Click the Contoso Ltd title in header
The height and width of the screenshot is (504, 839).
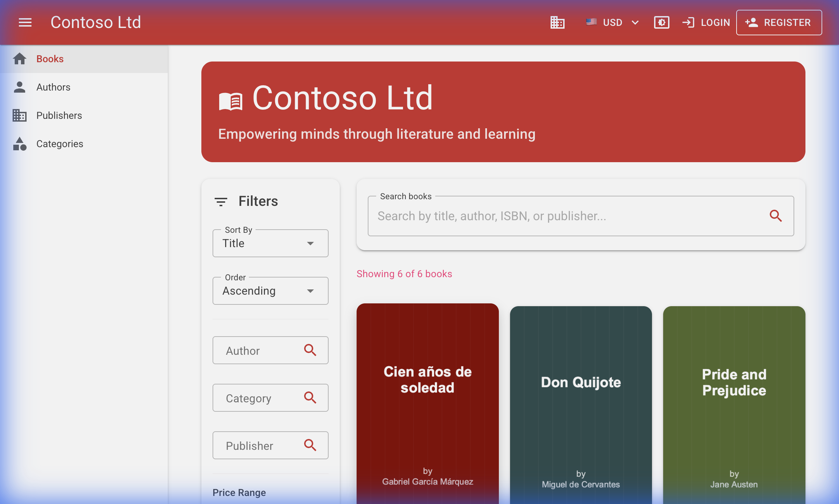pos(96,22)
